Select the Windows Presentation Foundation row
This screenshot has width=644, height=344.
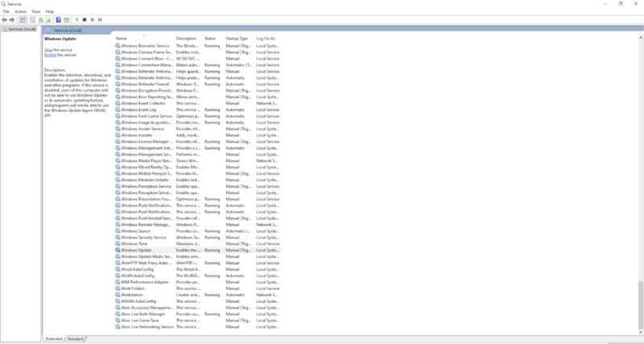point(197,199)
